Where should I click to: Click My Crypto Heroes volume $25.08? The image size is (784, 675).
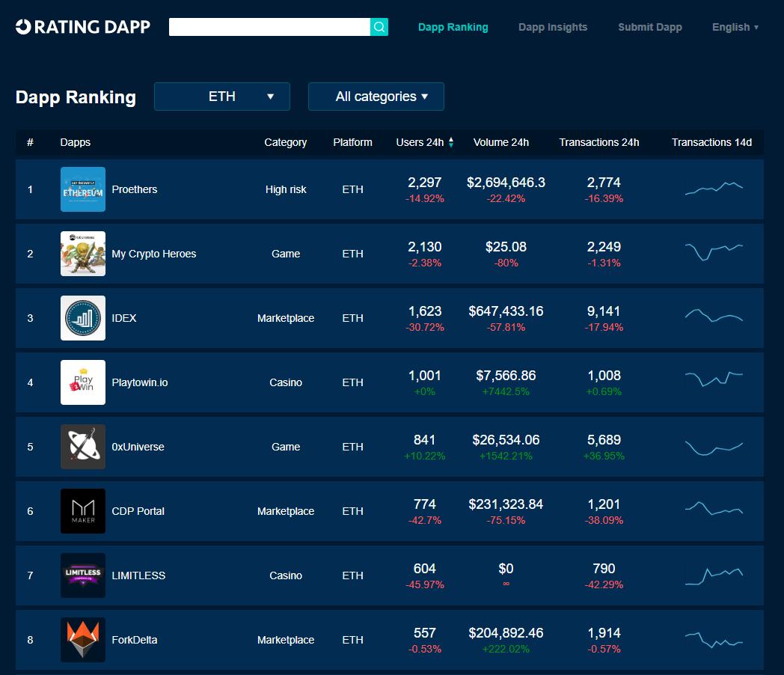[506, 247]
